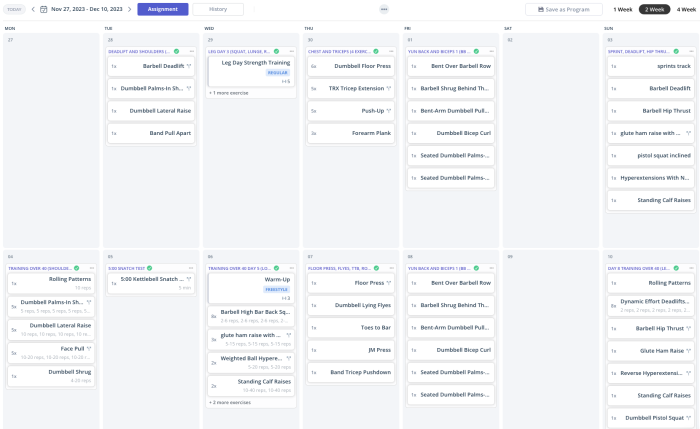Click green check on Leg Day 5 workout
Screen dimensions: 700x429
click(x=276, y=51)
